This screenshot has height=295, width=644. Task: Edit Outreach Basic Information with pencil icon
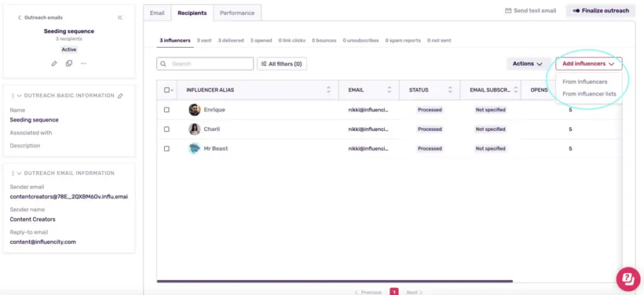[120, 96]
